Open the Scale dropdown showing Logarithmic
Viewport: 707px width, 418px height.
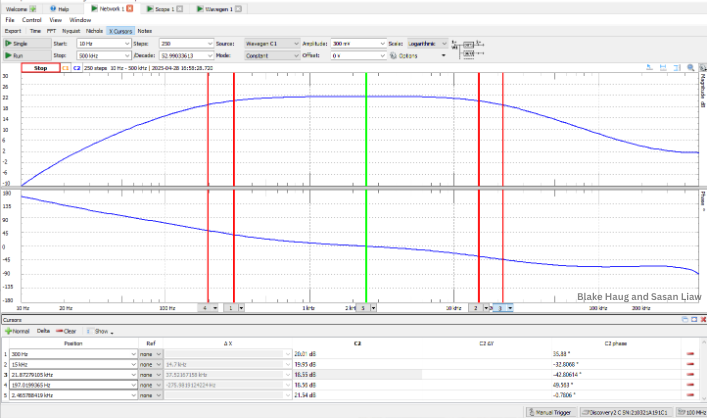[x=427, y=44]
